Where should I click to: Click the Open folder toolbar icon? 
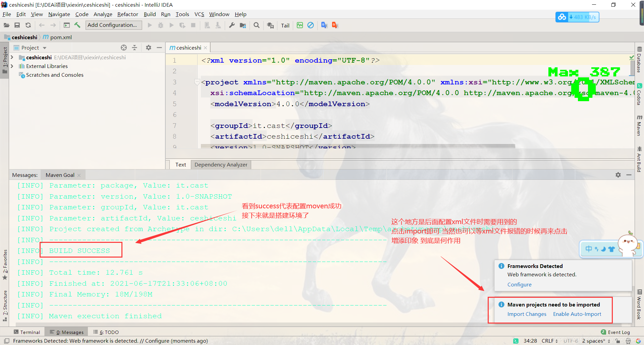coord(6,25)
